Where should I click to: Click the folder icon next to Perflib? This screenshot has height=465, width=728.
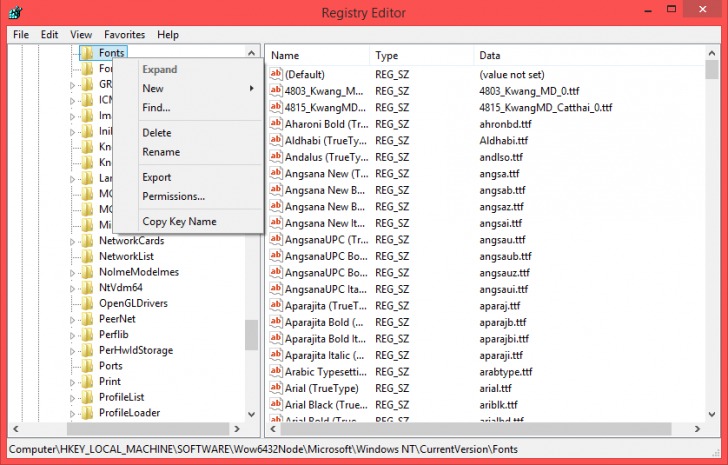tap(88, 335)
